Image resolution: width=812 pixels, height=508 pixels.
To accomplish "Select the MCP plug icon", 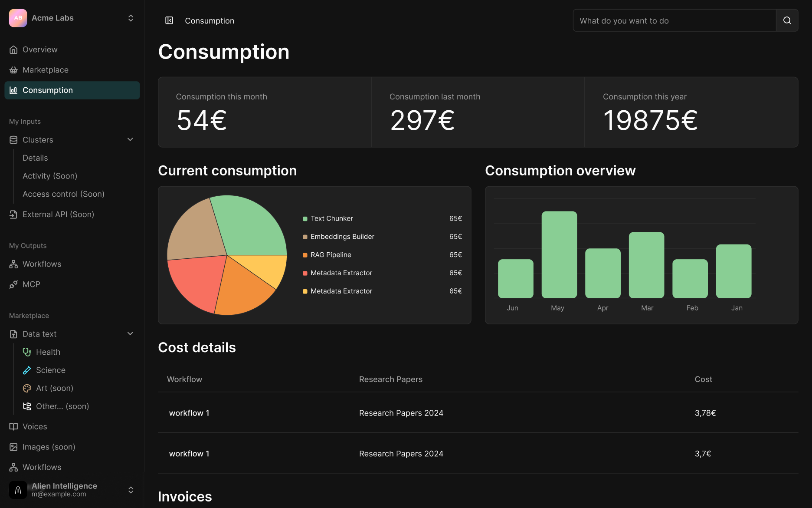I will coord(13,284).
